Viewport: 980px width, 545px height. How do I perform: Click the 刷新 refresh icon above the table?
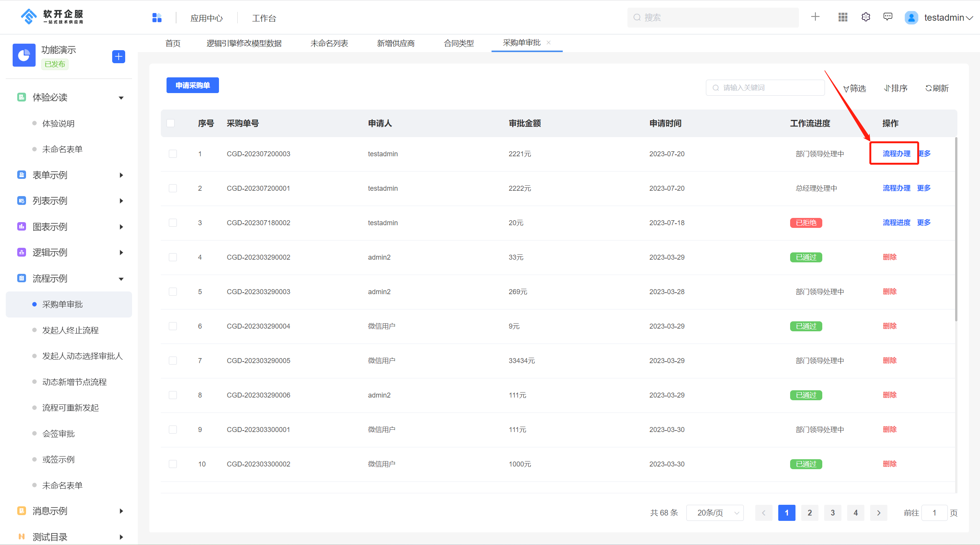coord(937,88)
